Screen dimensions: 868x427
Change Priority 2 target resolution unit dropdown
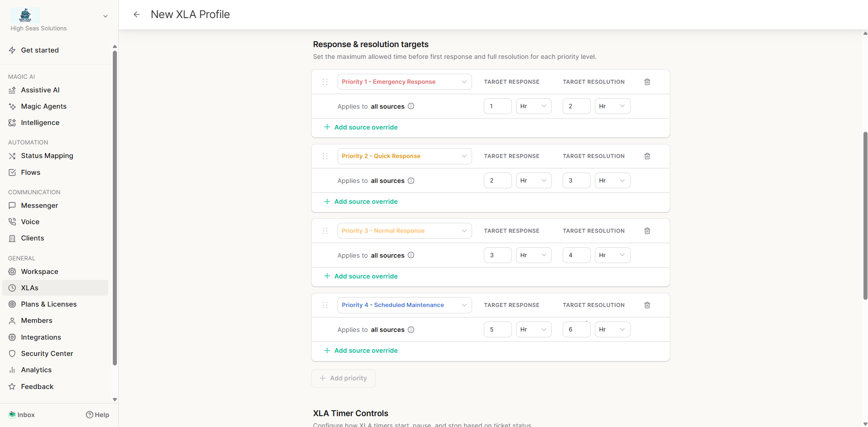(x=612, y=181)
